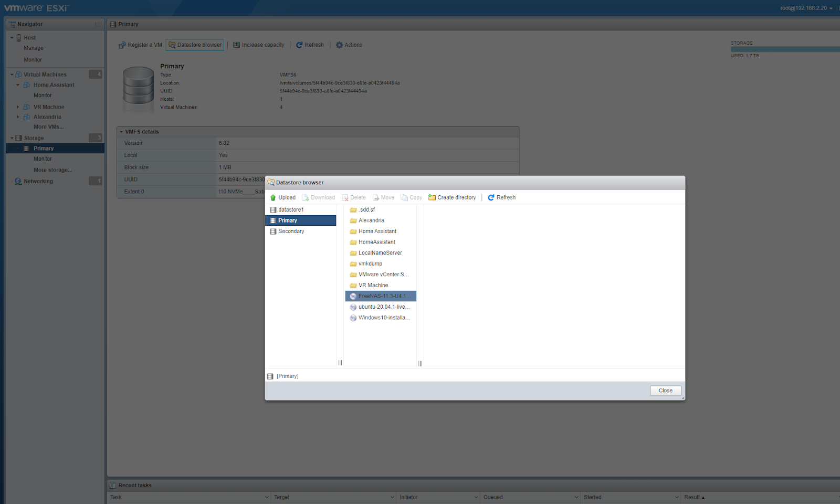Image resolution: width=840 pixels, height=504 pixels.
Task: Open the Initiator column dropdown in Recent tasks
Action: tap(476, 498)
